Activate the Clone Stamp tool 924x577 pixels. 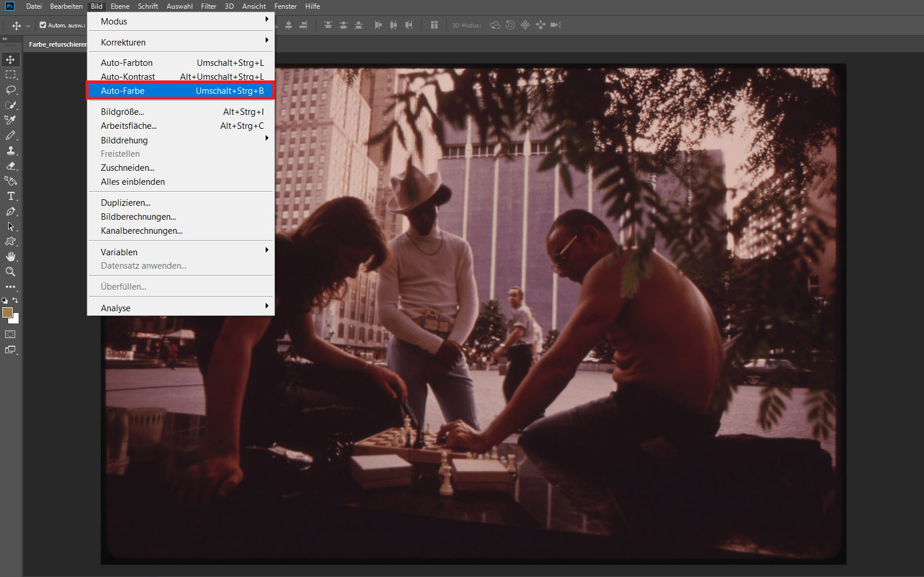10,150
